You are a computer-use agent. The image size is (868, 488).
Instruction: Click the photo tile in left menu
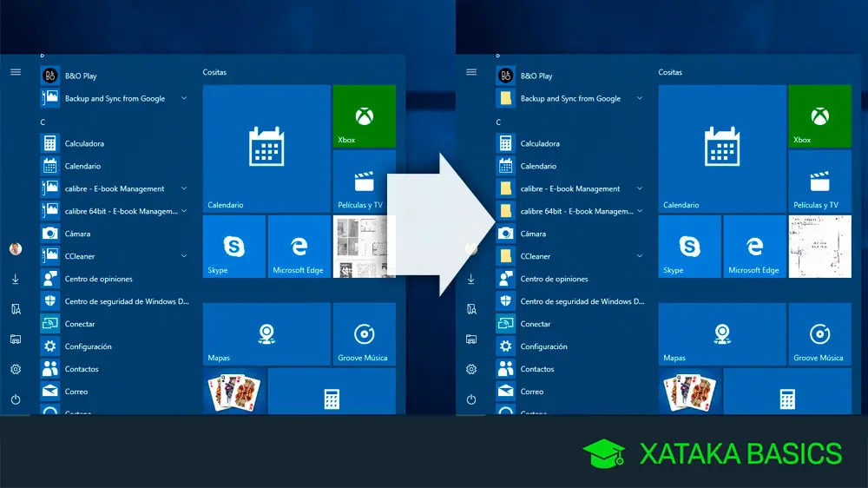(365, 247)
